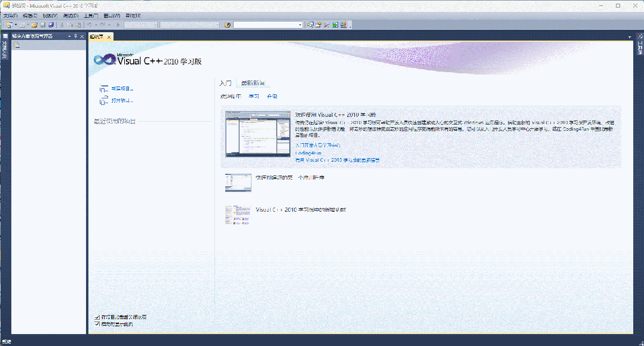Open the Coding4Fun link

tap(308, 153)
